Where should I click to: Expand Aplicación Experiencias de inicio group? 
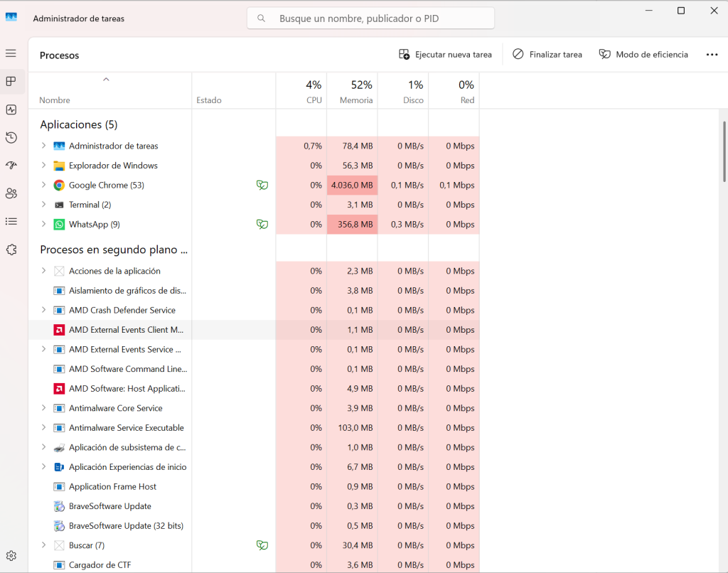(x=43, y=466)
